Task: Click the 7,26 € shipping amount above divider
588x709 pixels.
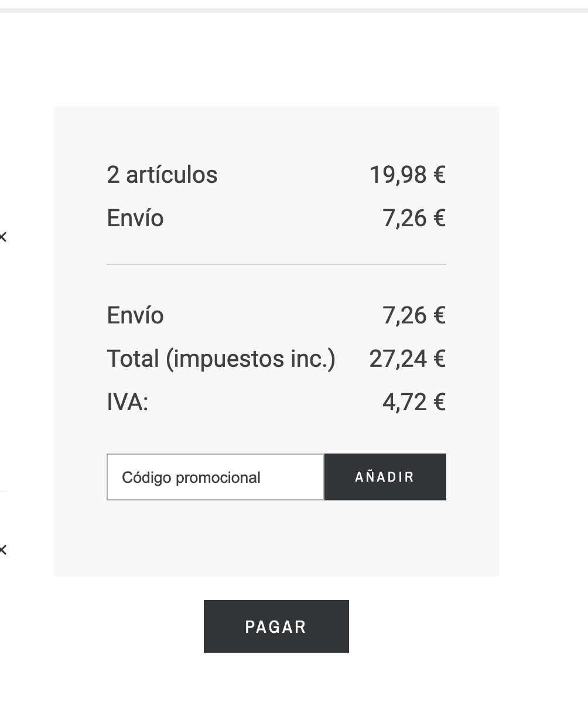Action: click(x=413, y=218)
